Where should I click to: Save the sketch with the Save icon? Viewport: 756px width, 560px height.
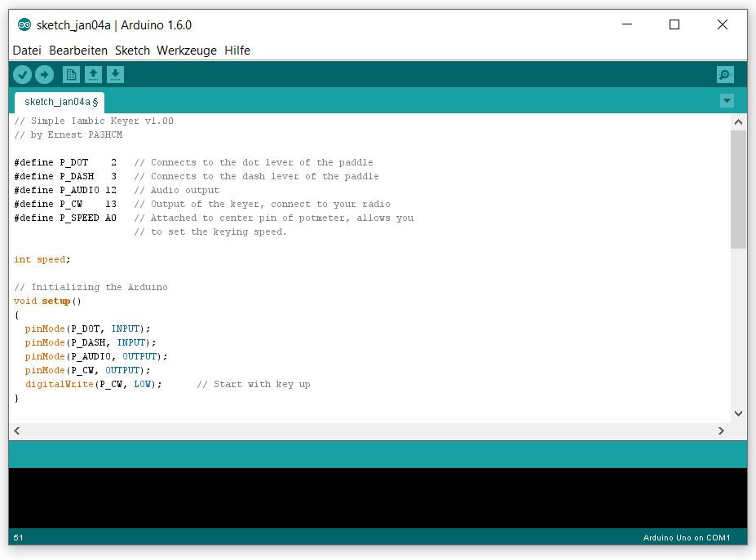pyautogui.click(x=115, y=75)
